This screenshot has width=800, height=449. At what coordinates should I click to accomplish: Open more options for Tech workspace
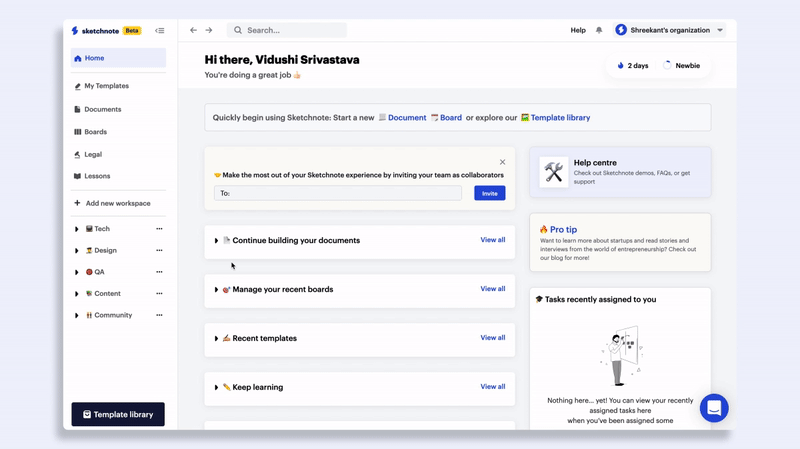click(159, 229)
